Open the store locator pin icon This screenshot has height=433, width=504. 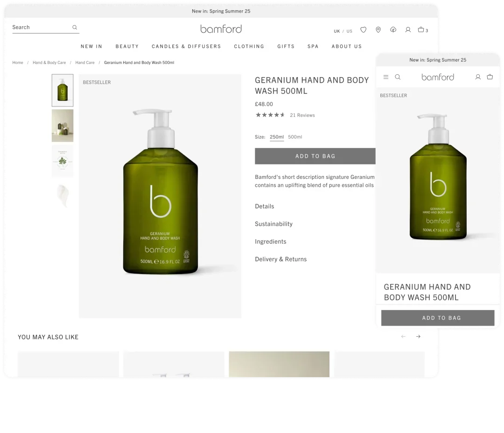coord(378,30)
